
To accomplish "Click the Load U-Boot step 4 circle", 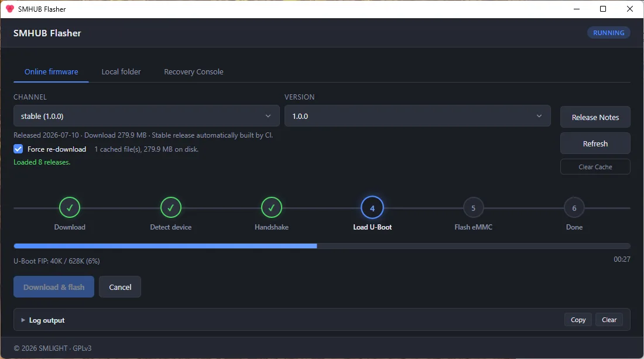I will (x=372, y=208).
